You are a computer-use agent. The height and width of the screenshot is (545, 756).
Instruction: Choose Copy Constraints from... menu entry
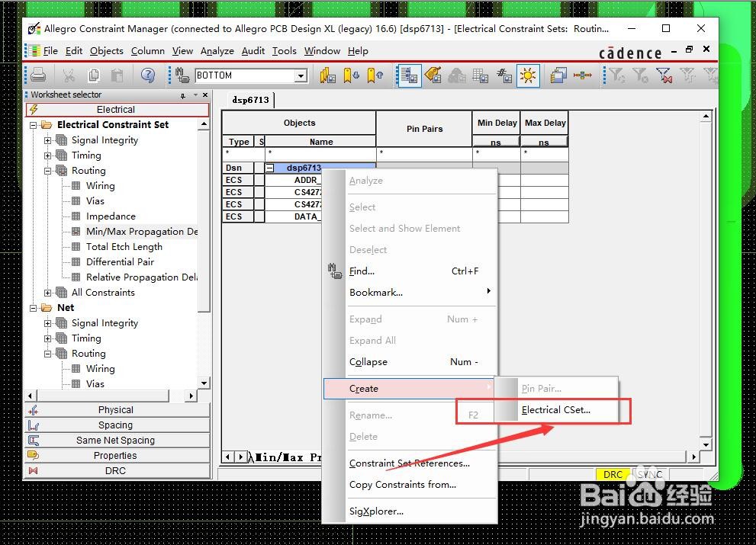point(409,484)
